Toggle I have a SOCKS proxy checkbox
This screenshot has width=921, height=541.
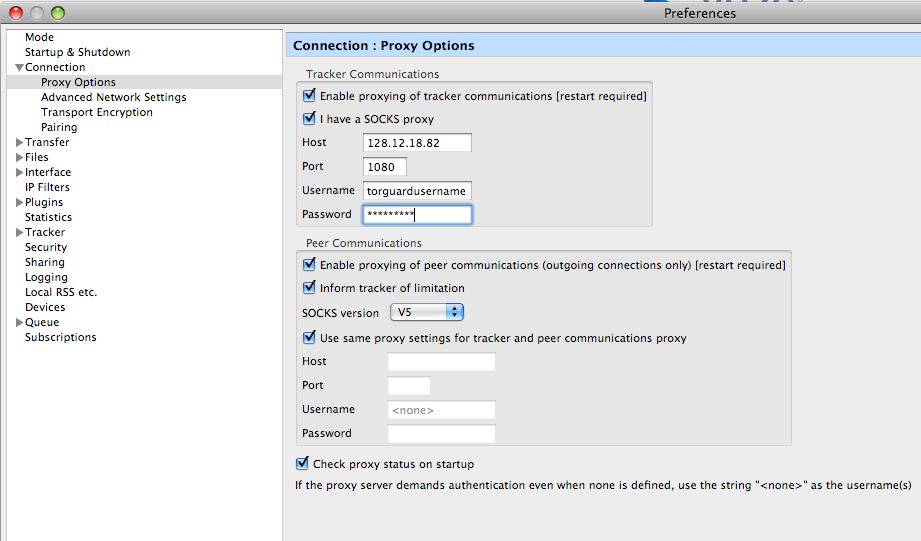coord(309,118)
